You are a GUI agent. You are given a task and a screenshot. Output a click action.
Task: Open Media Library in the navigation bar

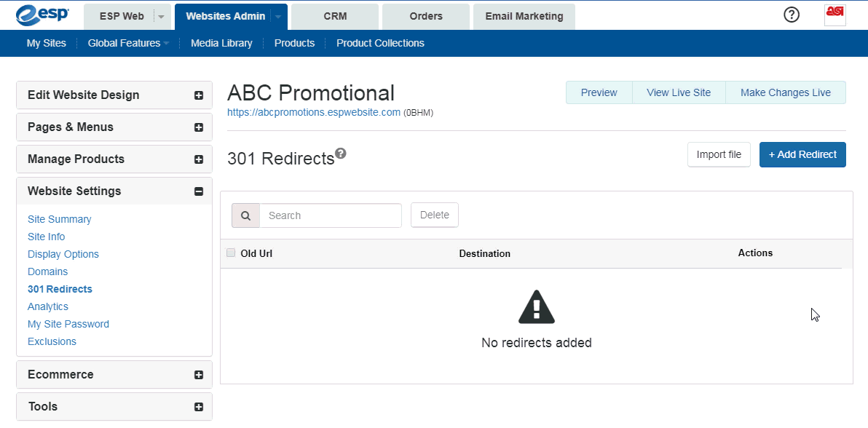pyautogui.click(x=221, y=43)
